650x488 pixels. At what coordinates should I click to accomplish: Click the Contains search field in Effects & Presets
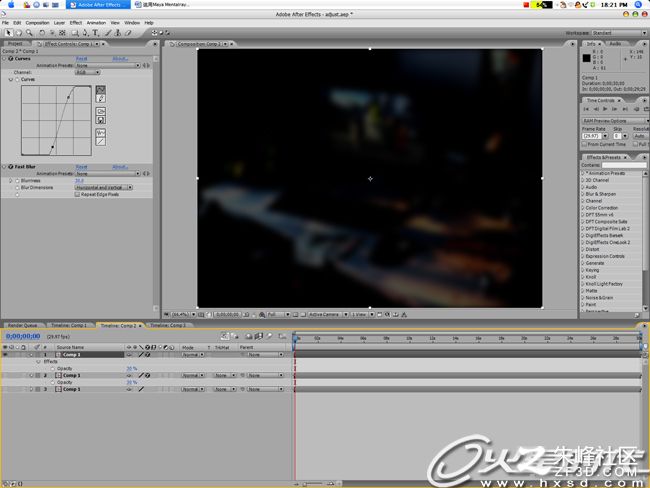tap(623, 165)
